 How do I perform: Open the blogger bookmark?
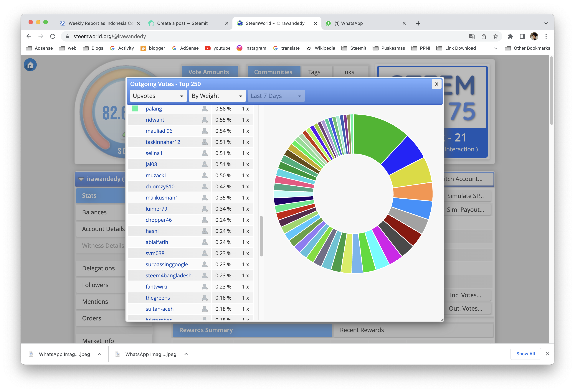click(153, 48)
